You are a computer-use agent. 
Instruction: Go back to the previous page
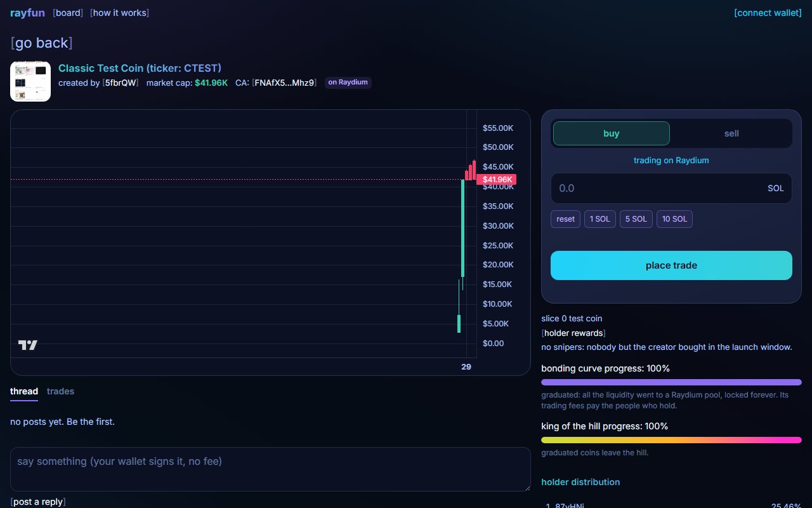[42, 43]
